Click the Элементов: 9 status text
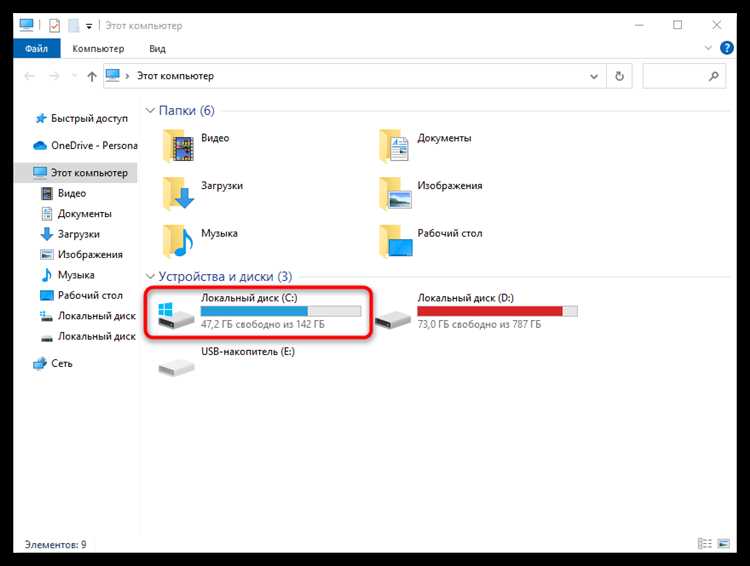This screenshot has width=750, height=566. [x=55, y=544]
